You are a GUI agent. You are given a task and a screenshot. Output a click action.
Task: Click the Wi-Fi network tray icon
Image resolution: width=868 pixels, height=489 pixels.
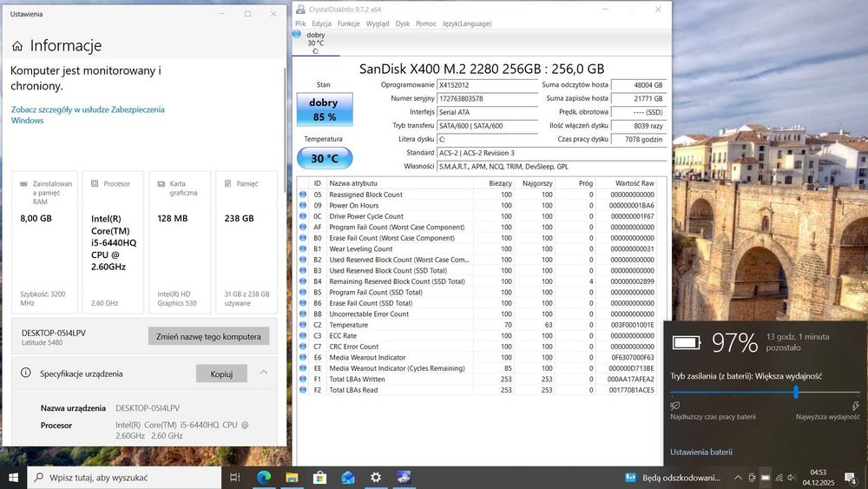(779, 478)
